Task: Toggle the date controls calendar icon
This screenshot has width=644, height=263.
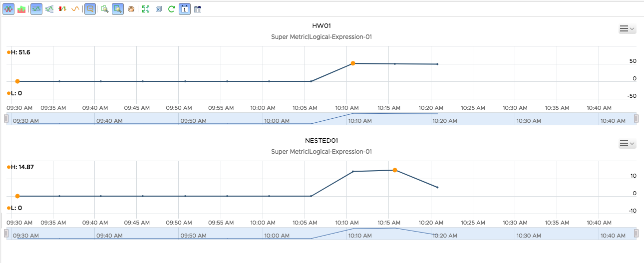Action: [x=184, y=9]
